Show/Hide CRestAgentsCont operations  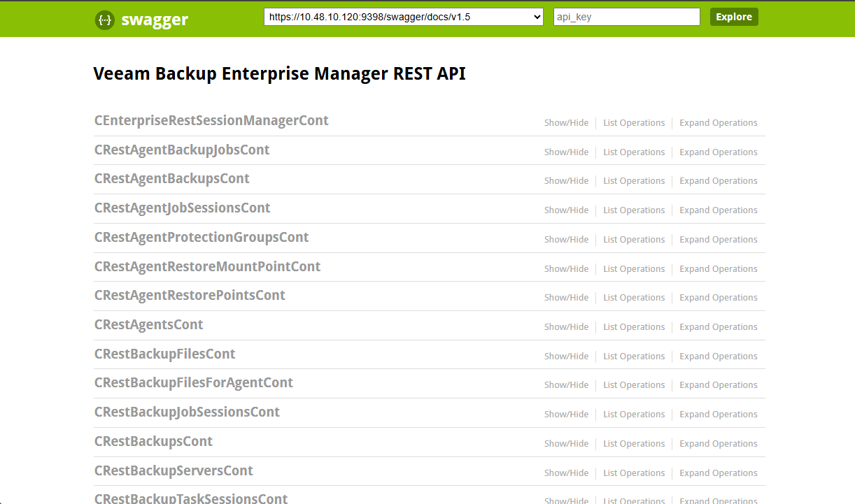(567, 327)
